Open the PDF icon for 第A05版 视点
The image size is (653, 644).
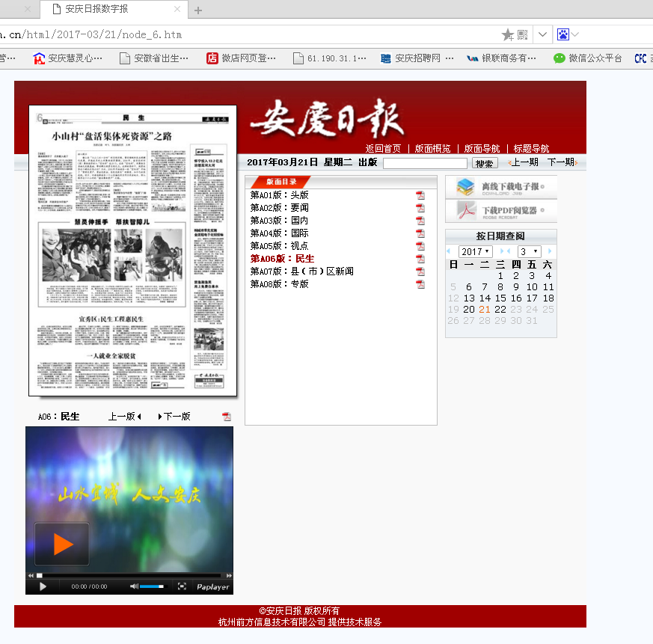(420, 246)
